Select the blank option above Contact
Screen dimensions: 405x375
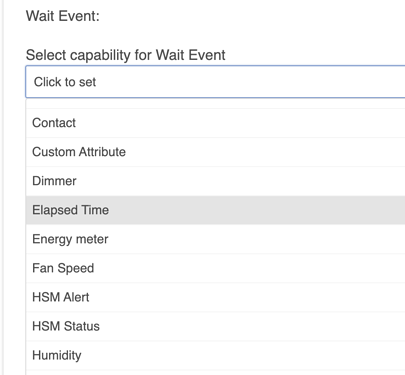click(x=215, y=104)
